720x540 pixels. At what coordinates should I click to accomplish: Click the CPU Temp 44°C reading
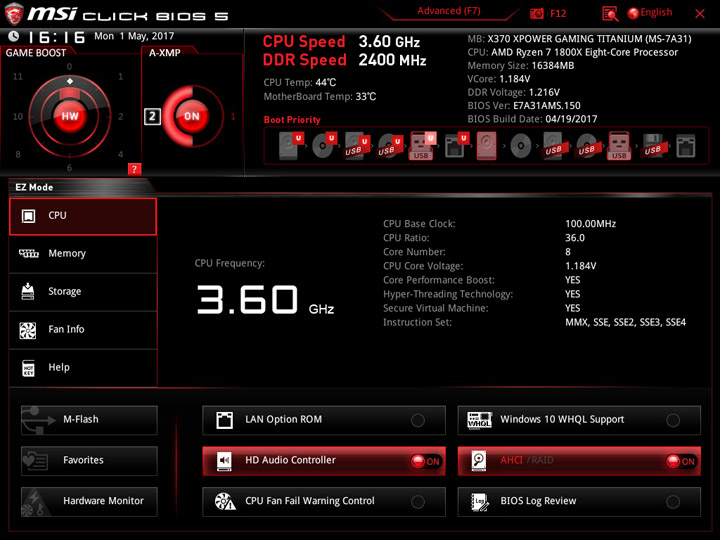click(299, 83)
